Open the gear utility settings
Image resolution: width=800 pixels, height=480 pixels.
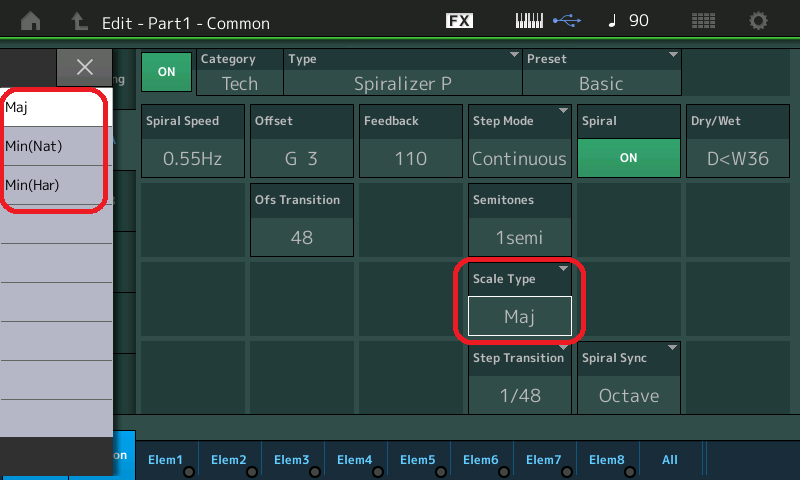coord(759,21)
